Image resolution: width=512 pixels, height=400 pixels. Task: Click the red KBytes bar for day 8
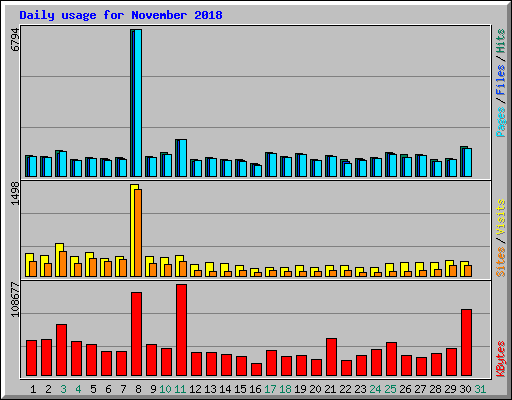(136, 334)
